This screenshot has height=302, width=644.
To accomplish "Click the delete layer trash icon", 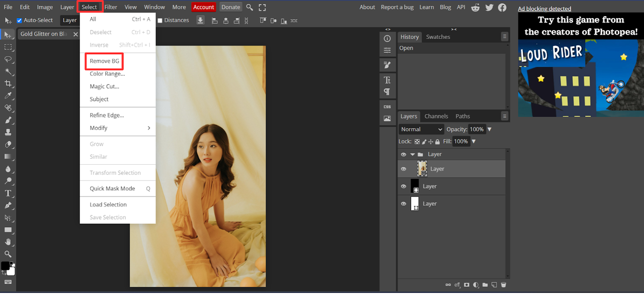I will [x=503, y=285].
